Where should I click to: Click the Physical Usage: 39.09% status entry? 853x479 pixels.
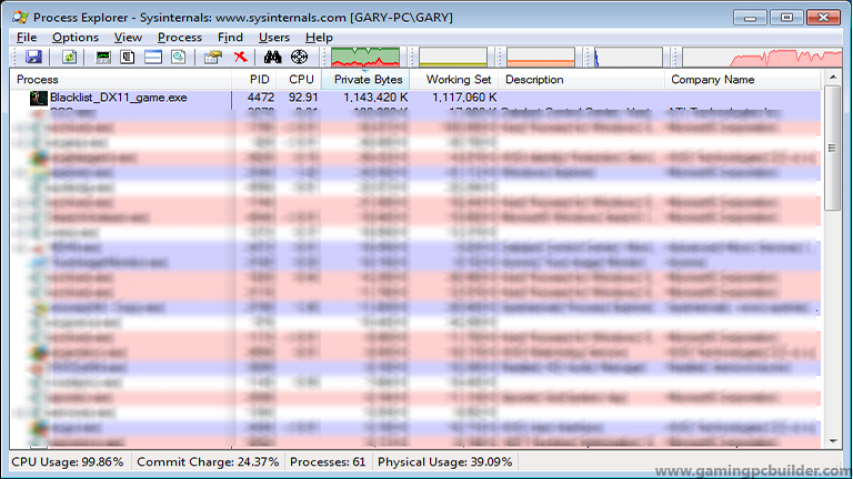tap(445, 462)
